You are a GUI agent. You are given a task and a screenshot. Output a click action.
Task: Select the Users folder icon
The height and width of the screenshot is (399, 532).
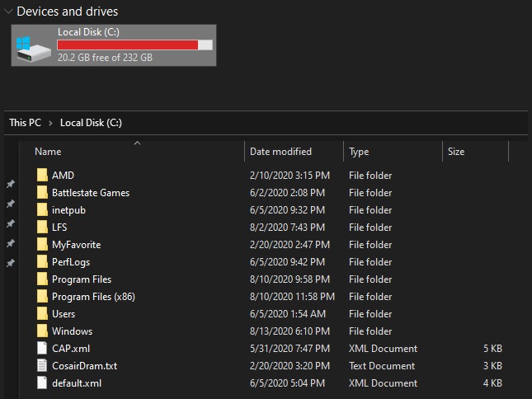(x=42, y=314)
